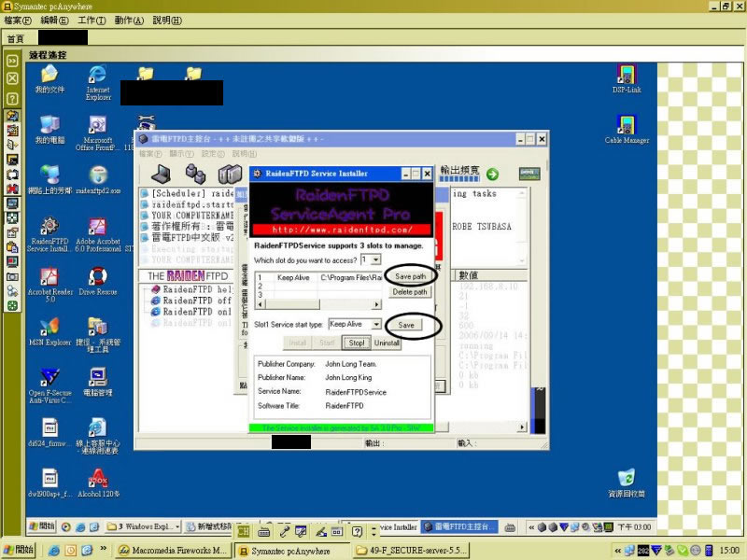Open Internet Explorer desktop icon

pyautogui.click(x=98, y=82)
